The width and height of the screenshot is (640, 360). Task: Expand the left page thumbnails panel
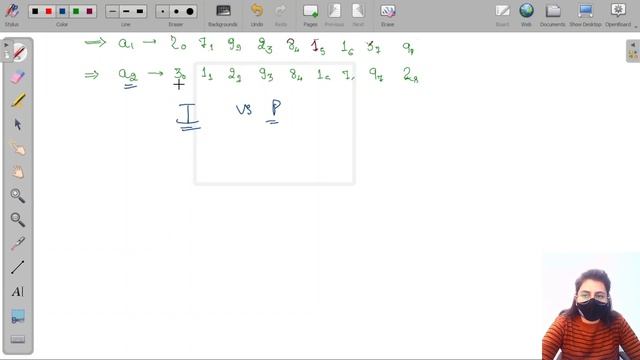pos(6,51)
